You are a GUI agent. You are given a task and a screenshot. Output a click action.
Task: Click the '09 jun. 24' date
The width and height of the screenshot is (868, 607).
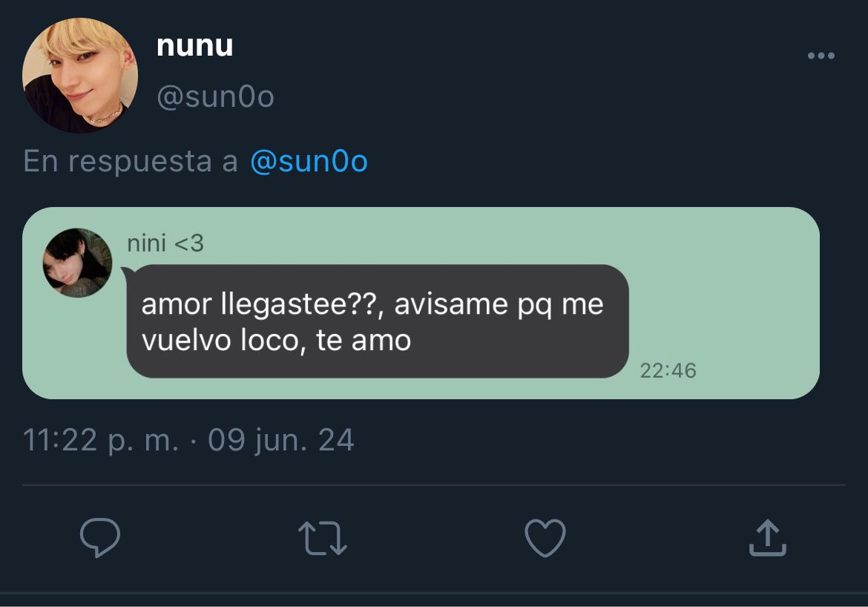[280, 440]
